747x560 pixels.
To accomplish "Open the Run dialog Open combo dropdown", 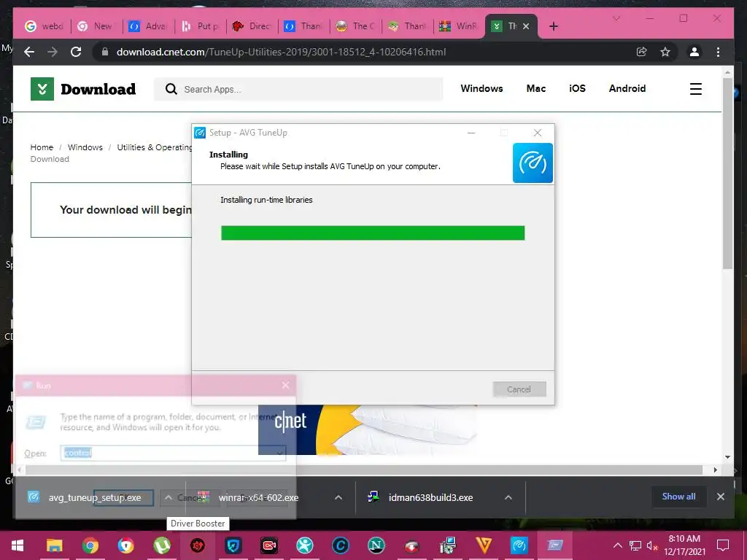I will tap(279, 453).
